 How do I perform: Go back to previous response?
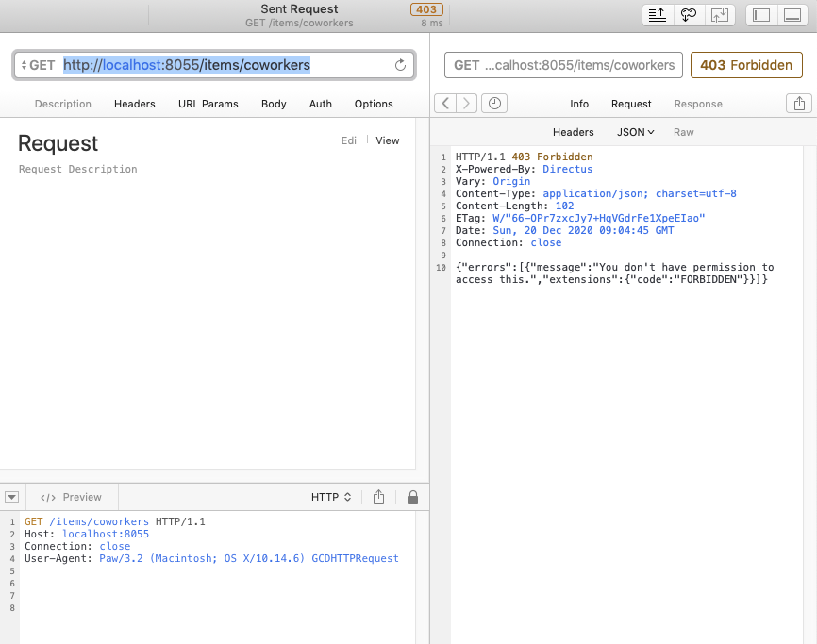[x=445, y=104]
